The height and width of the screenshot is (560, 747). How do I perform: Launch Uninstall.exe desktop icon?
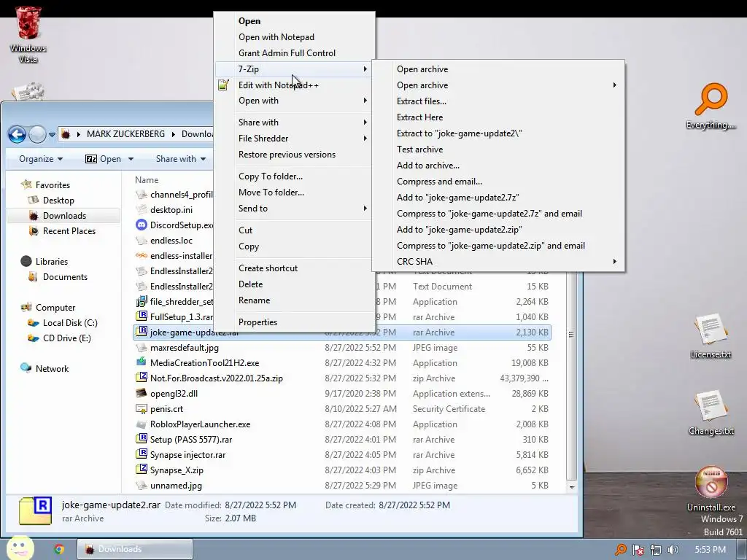[x=711, y=489]
